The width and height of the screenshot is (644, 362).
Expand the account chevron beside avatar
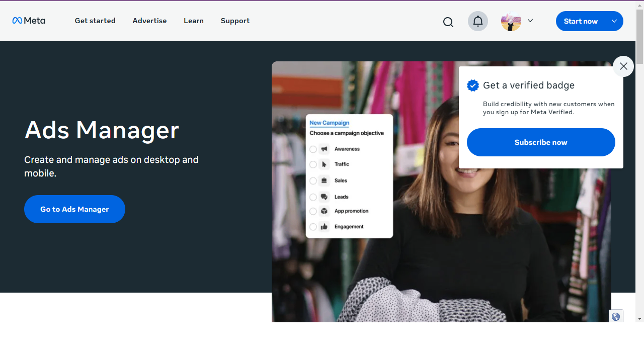(530, 21)
